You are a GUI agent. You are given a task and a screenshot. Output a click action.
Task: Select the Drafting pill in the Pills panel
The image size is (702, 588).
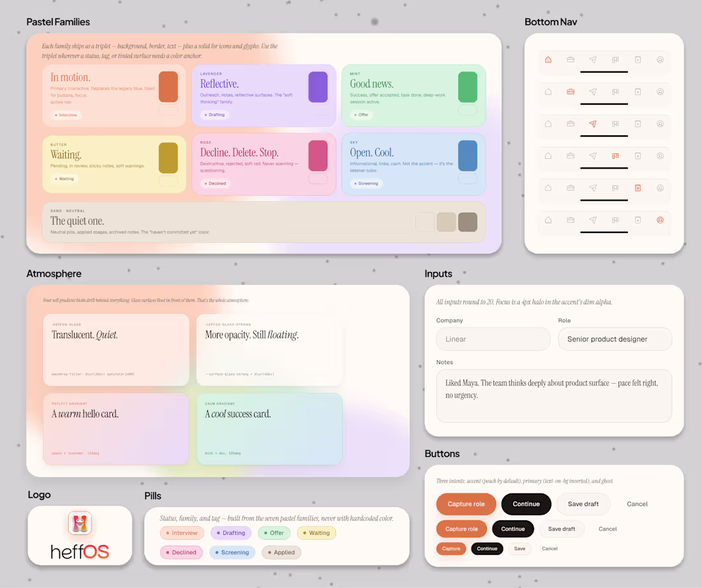[231, 533]
